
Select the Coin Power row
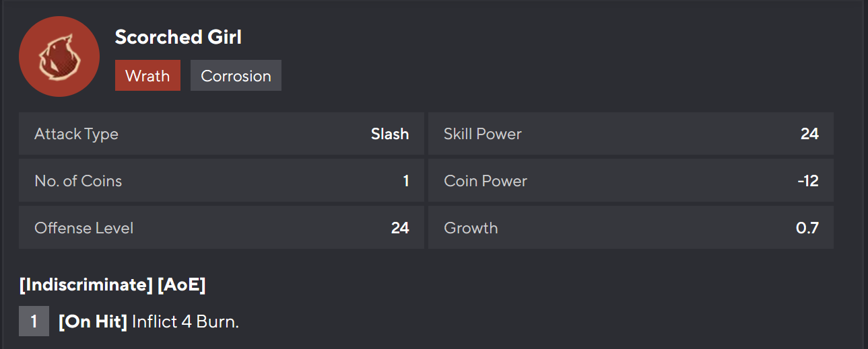(x=630, y=181)
